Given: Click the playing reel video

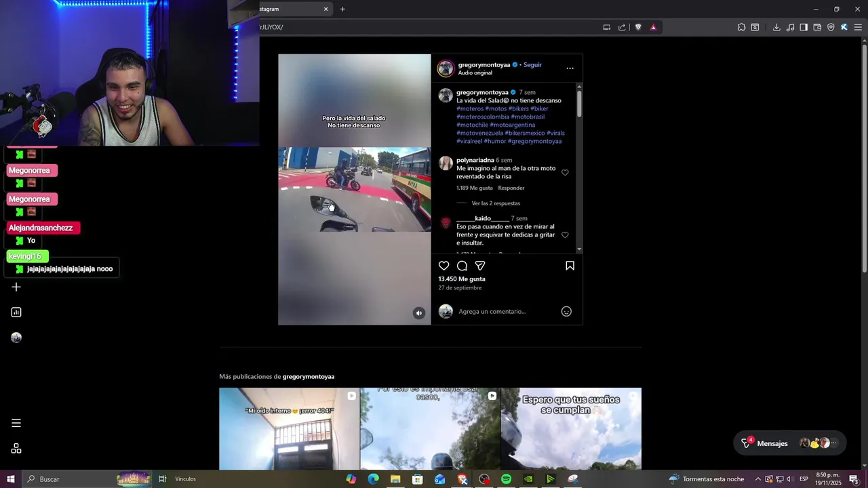Looking at the screenshot, I should (354, 190).
